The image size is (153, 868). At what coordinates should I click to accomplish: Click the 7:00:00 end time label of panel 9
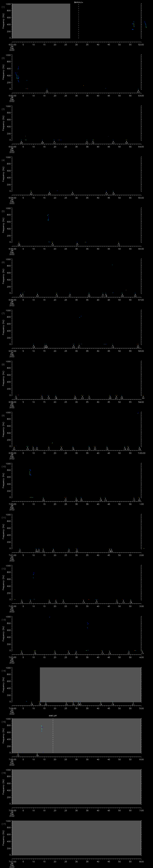141,453
